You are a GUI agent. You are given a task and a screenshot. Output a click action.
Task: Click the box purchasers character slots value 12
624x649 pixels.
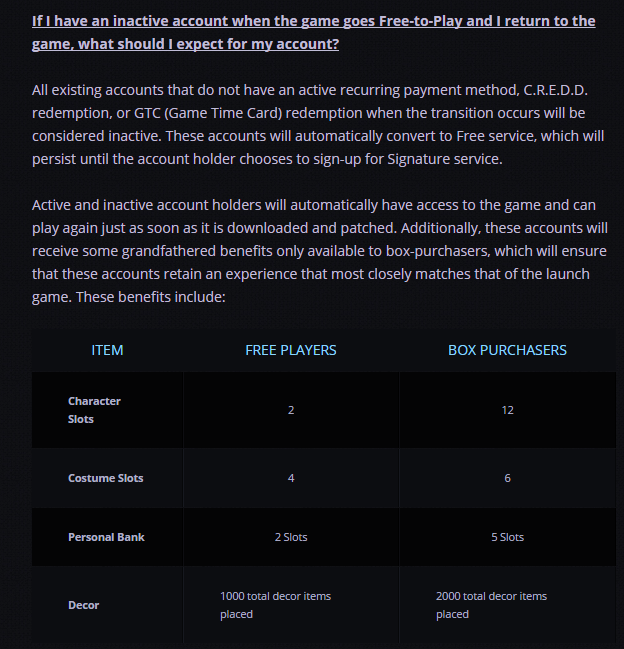[x=507, y=410]
